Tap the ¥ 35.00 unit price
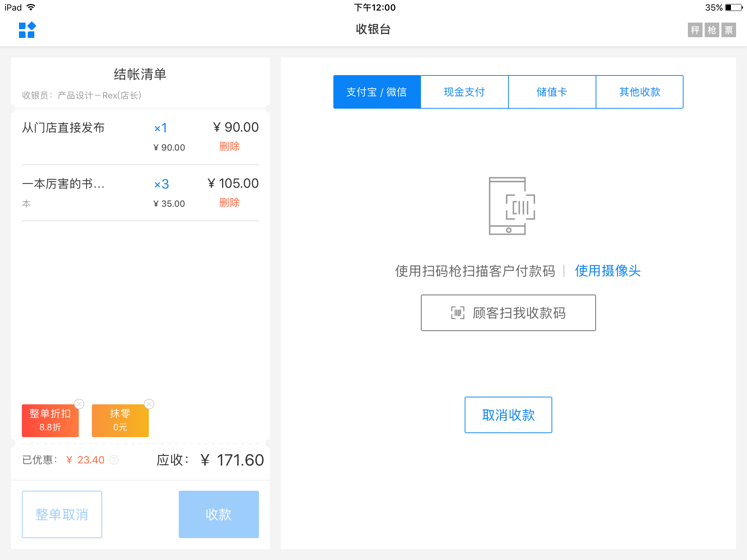Viewport: 747px width, 560px height. click(169, 204)
